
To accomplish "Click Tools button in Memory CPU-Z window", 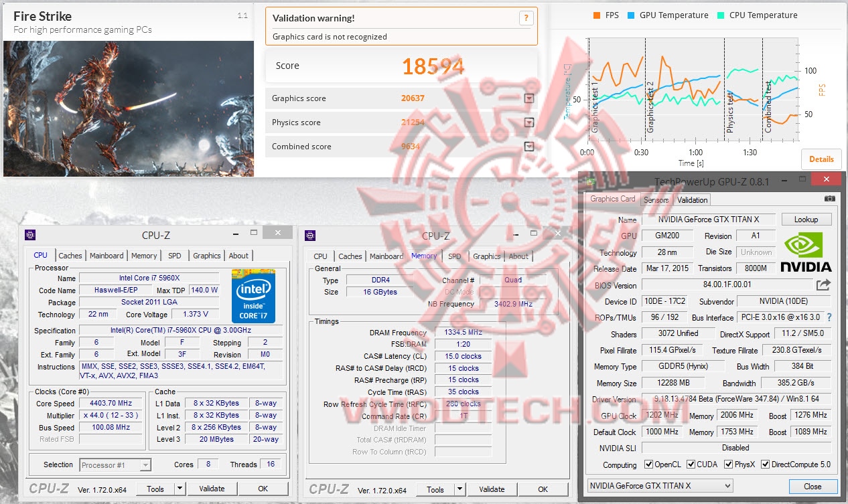I will pyautogui.click(x=435, y=489).
